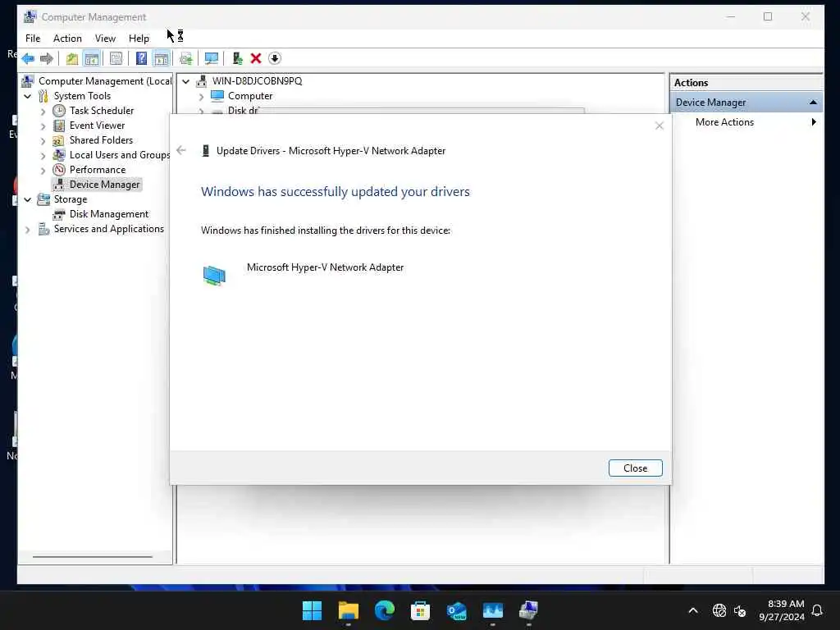Image resolution: width=840 pixels, height=630 pixels.
Task: Expand the Shared Folders node
Action: point(43,140)
